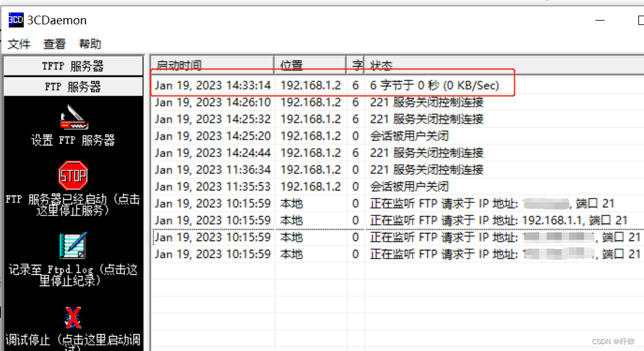The height and width of the screenshot is (351, 644).
Task: Switch to the TFTP 服务器 panel
Action: click(x=73, y=66)
